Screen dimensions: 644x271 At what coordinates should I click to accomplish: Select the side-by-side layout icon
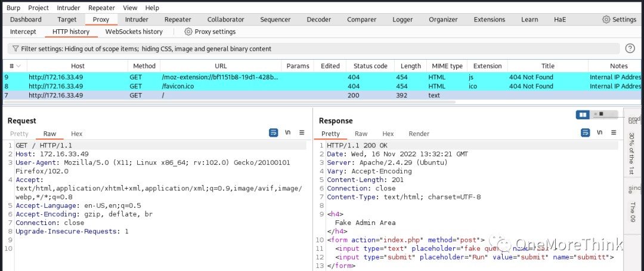pos(583,115)
